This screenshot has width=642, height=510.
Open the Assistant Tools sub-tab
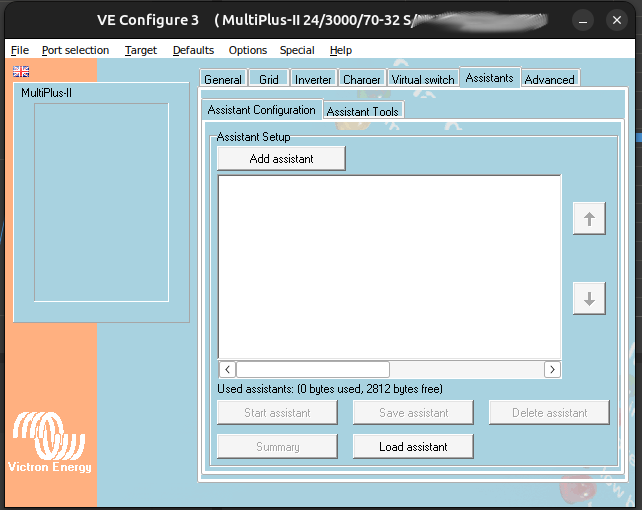[363, 111]
